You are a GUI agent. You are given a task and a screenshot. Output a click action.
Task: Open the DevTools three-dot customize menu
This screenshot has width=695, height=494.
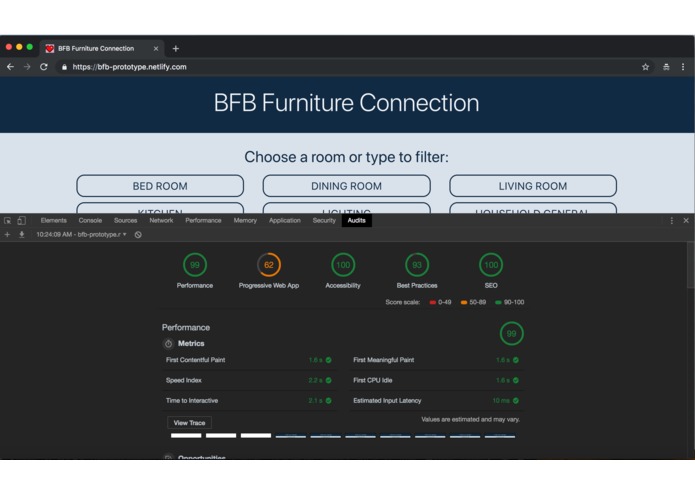pos(672,220)
